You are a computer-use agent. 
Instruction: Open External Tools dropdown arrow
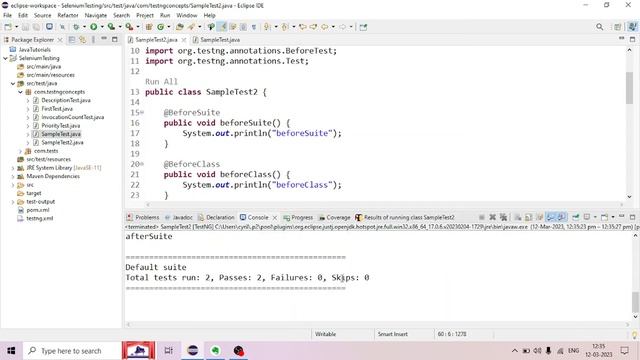coord(138,27)
